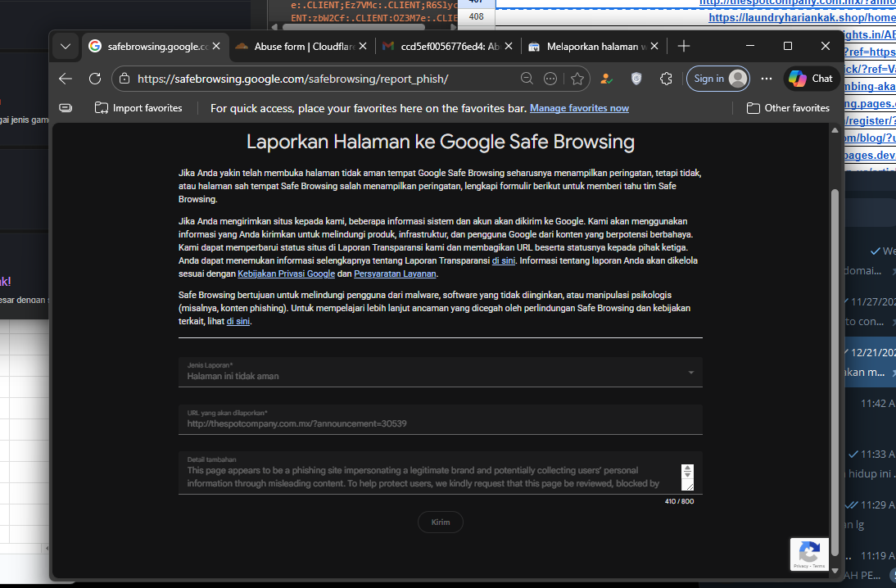Click the page scroll down arrow
This screenshot has height=588, width=896.
pos(835,570)
